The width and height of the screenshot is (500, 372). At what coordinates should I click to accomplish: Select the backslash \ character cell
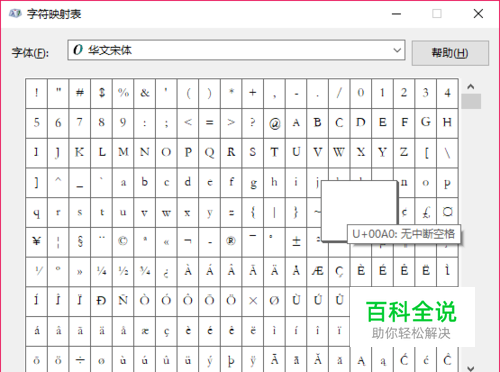447,153
